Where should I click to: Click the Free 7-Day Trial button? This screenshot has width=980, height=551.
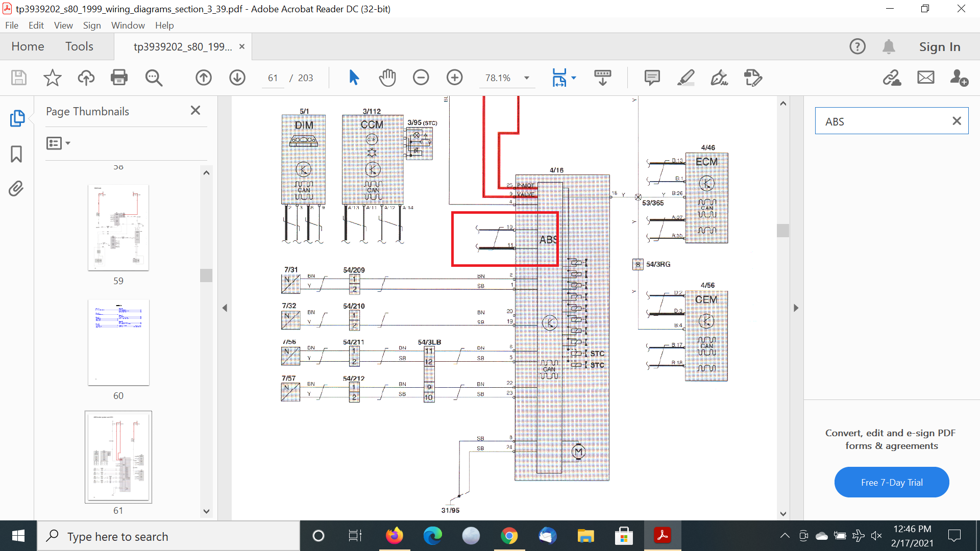[x=891, y=482]
